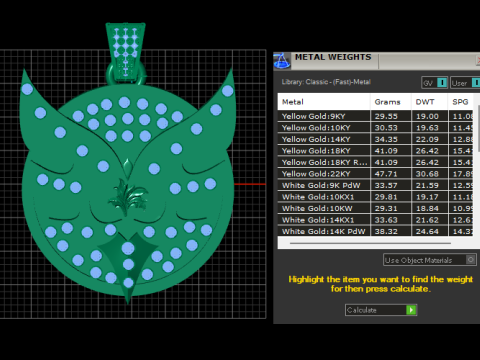Click the DWT value '18.84'
The height and width of the screenshot is (360, 480).
point(427,208)
